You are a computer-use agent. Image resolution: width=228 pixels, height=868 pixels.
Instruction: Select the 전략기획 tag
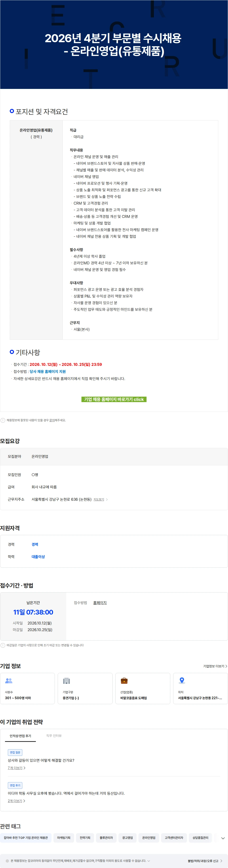point(85,838)
